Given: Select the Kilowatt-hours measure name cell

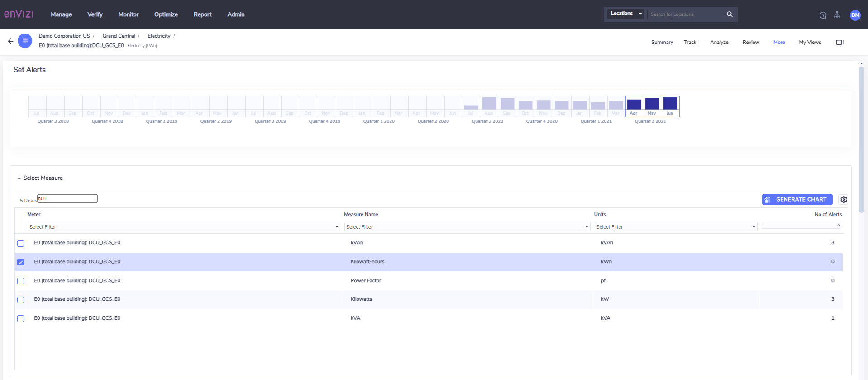Looking at the screenshot, I should (x=367, y=261).
